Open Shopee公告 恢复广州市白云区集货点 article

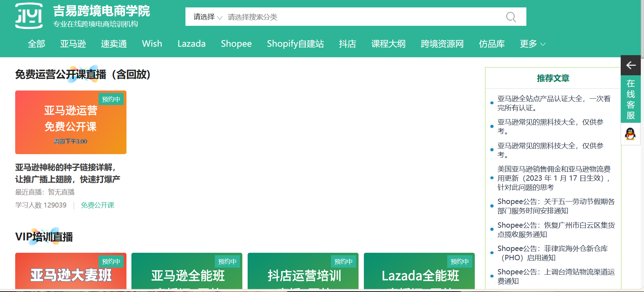click(556, 230)
